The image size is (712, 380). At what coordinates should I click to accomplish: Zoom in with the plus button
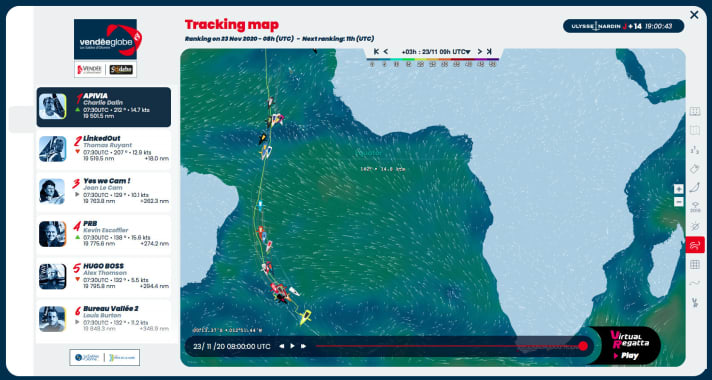tap(678, 189)
